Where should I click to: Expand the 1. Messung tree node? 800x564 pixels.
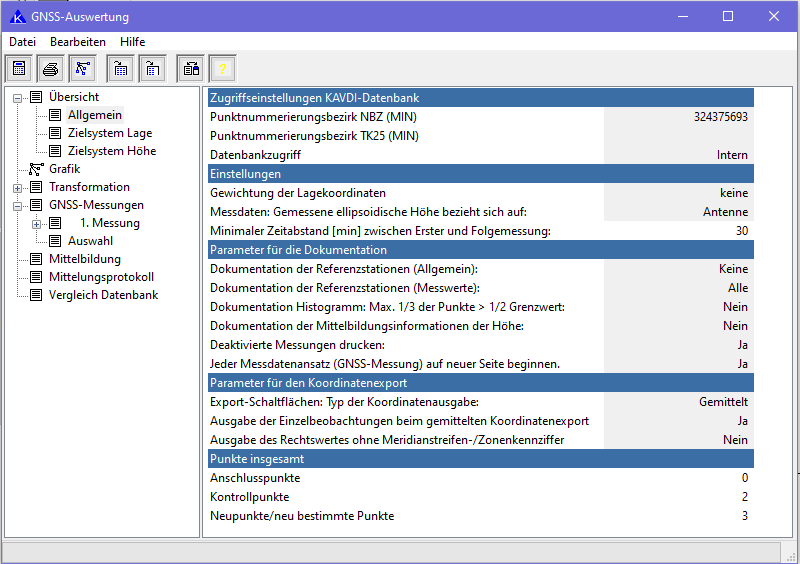pos(36,223)
